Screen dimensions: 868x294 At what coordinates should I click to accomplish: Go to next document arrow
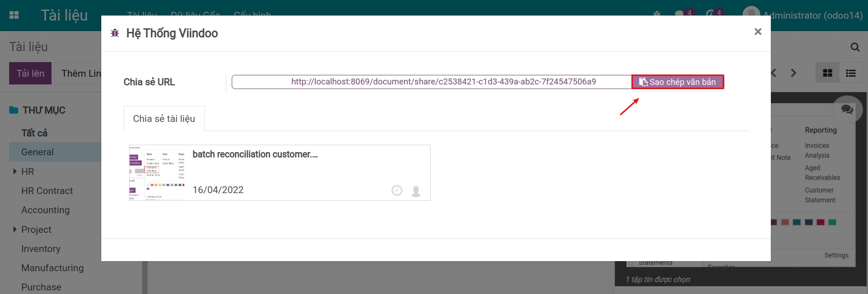pos(793,73)
